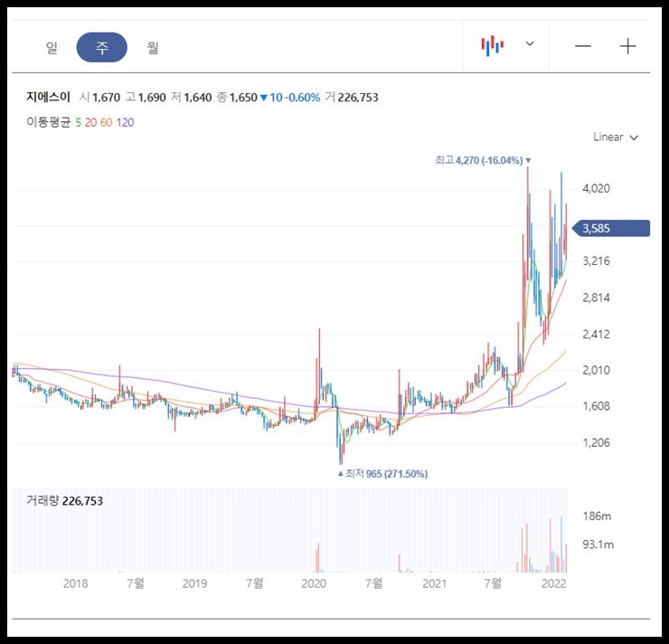Click the 최고 4,270 high marker

(x=483, y=160)
